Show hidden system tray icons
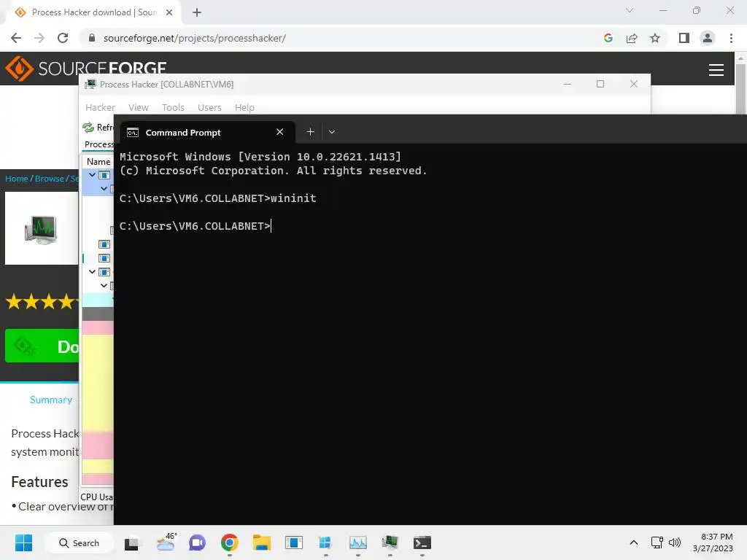Viewport: 747px width, 560px height. point(634,542)
